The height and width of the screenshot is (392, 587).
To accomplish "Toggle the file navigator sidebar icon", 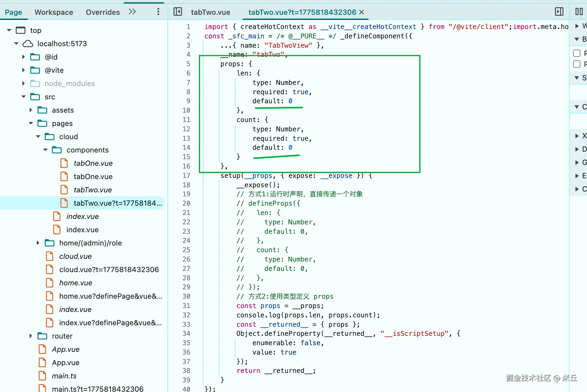I will [x=178, y=12].
